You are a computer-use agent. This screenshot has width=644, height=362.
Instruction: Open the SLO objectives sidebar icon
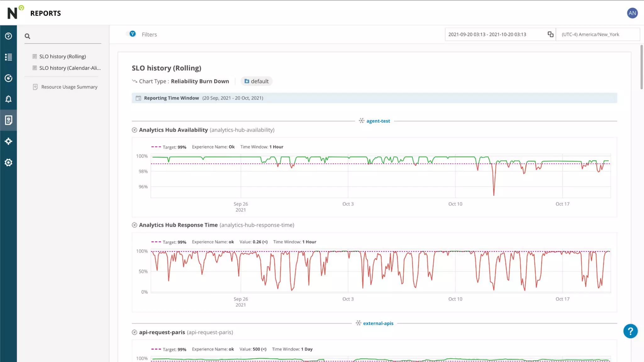[8, 78]
